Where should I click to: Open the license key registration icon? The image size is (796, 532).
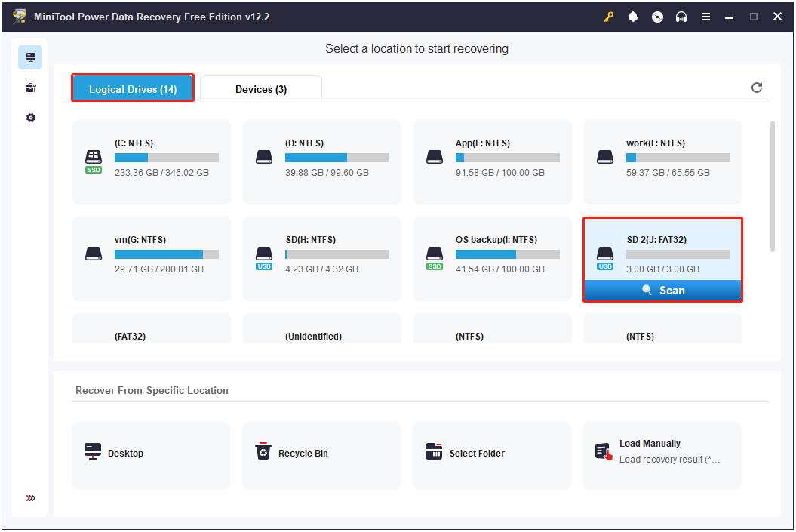(x=608, y=16)
